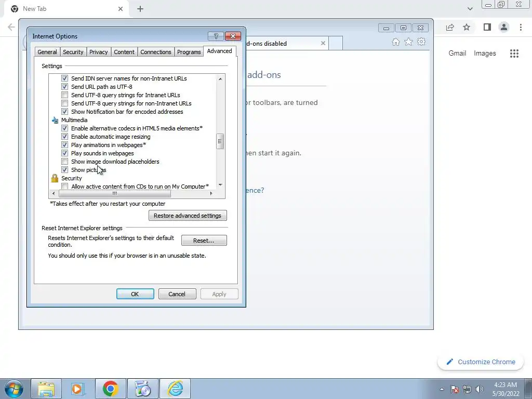
Task: Click Restore advanced settings button
Action: tap(188, 216)
